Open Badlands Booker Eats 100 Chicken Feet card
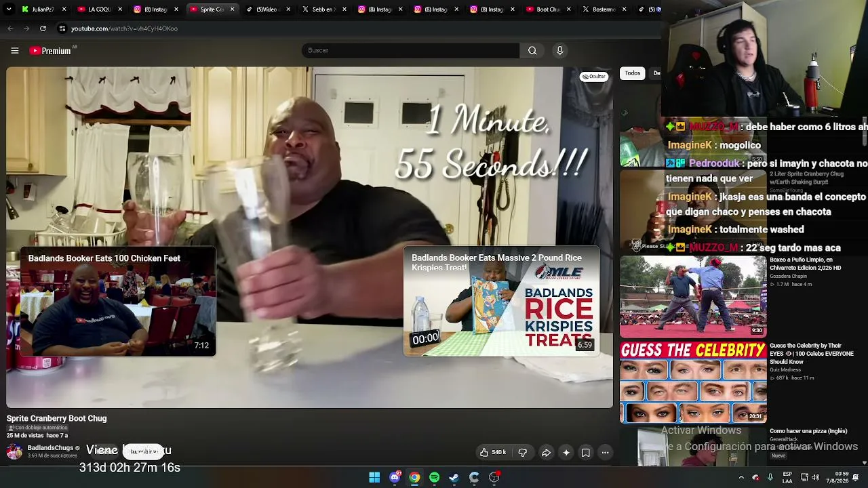Viewport: 868px width, 488px height. coord(118,301)
